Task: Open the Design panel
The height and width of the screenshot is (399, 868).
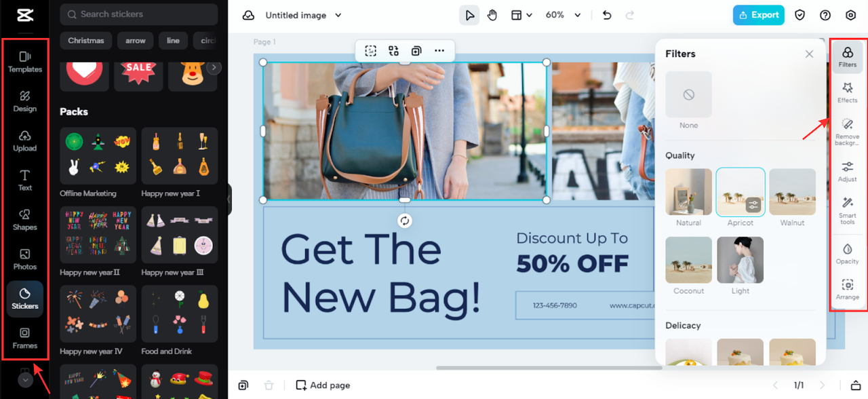Action: click(x=25, y=100)
